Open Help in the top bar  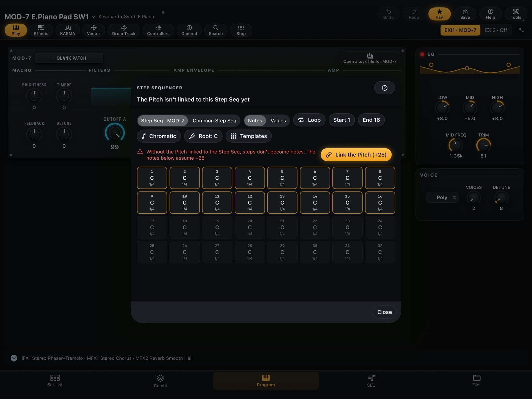click(491, 14)
